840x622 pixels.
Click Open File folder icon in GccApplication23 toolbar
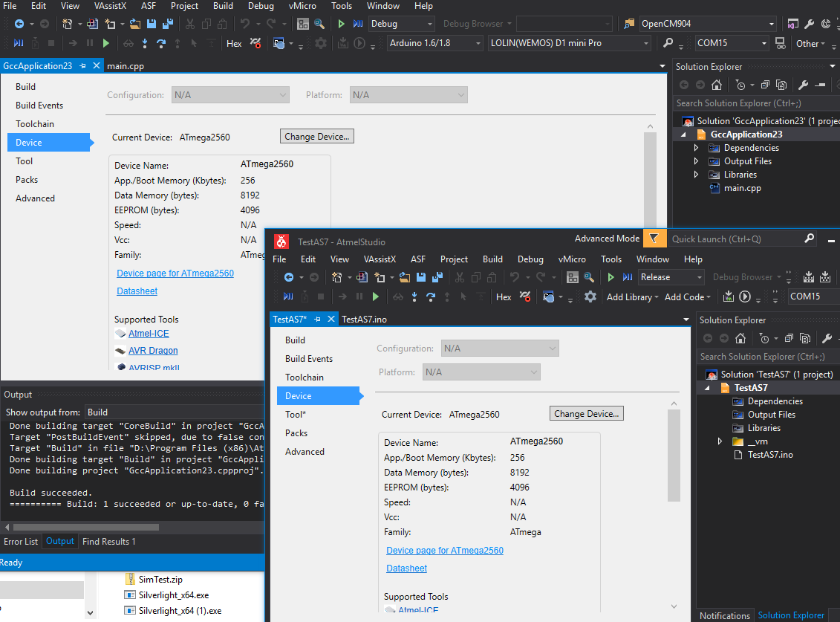click(x=135, y=24)
